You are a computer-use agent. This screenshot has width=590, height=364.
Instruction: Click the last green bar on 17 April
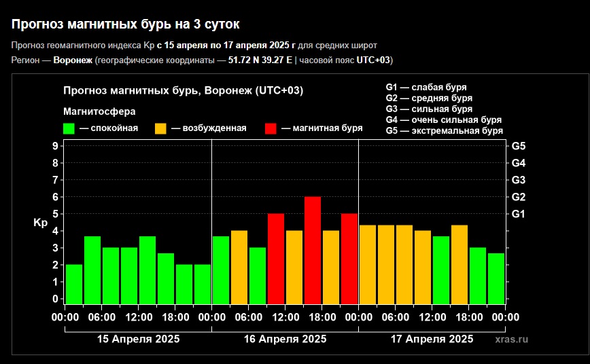496,278
